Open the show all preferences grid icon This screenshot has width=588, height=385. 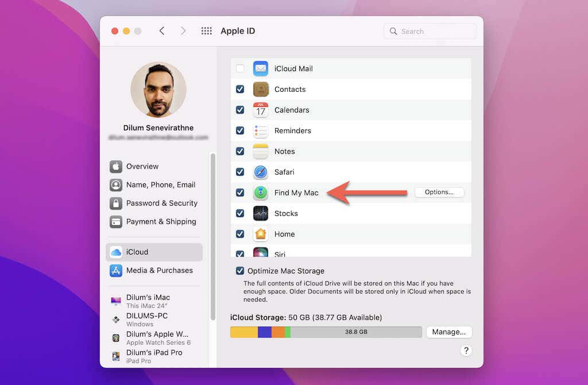tap(206, 31)
